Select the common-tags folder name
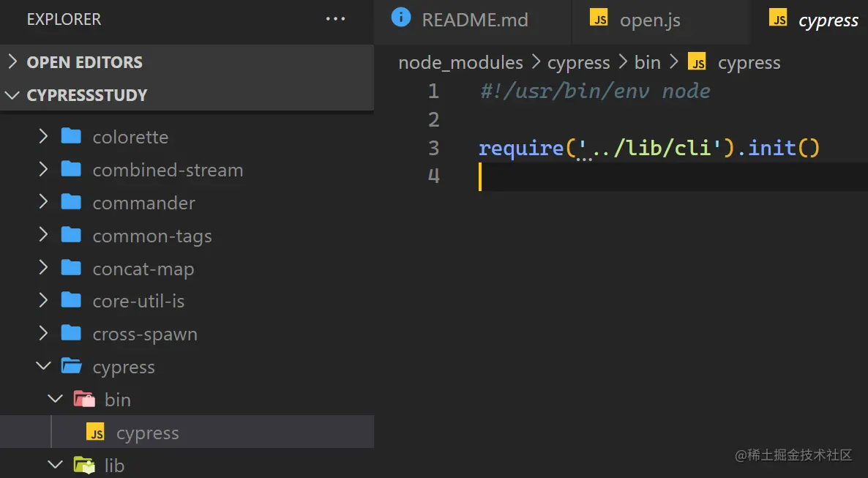This screenshot has width=868, height=478. [x=152, y=236]
